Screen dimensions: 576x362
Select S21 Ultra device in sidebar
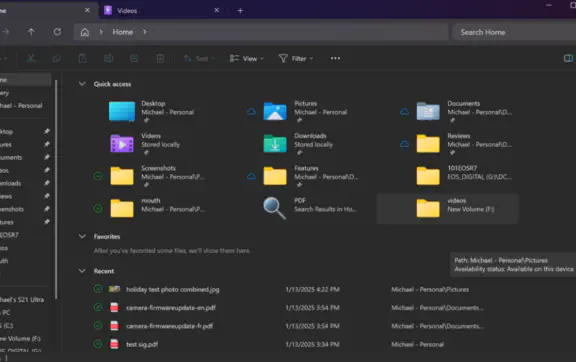(22, 300)
